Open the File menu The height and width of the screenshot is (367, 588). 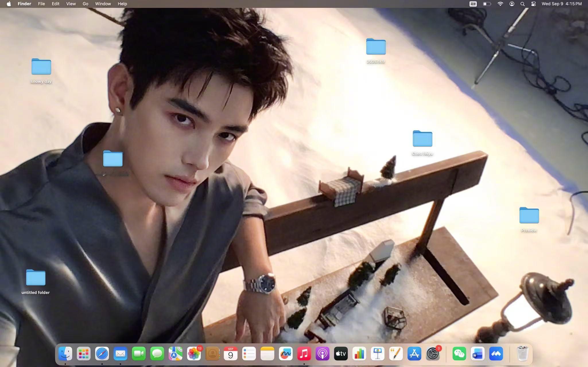coord(41,4)
